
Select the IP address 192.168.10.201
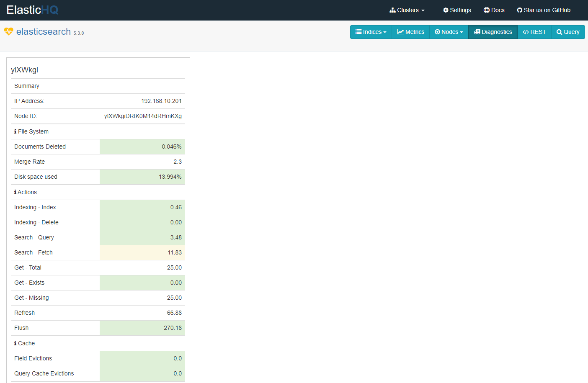[161, 101]
